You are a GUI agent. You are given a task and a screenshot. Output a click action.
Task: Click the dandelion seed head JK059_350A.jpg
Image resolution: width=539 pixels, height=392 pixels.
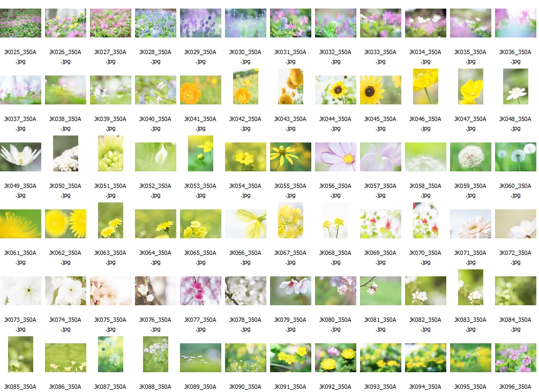point(470,157)
